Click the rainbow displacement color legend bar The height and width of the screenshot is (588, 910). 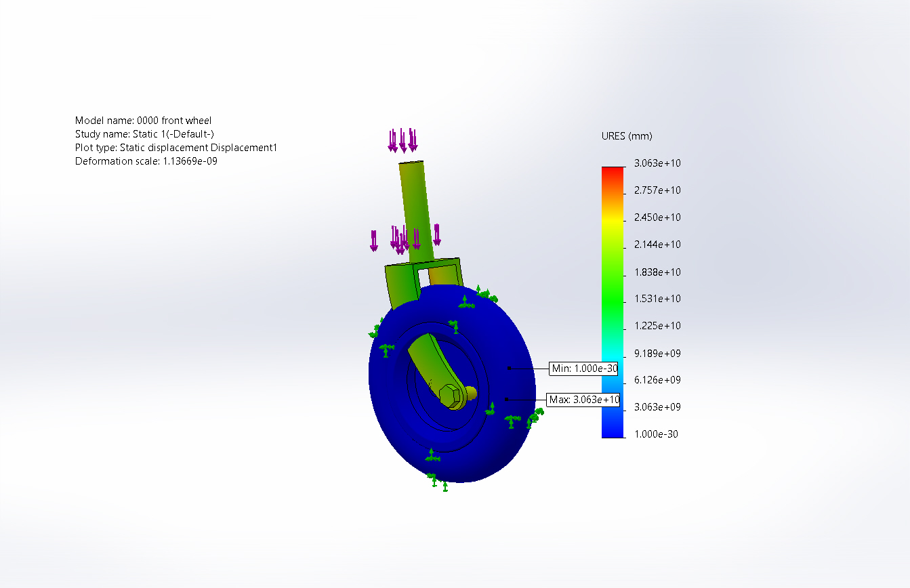[613, 302]
